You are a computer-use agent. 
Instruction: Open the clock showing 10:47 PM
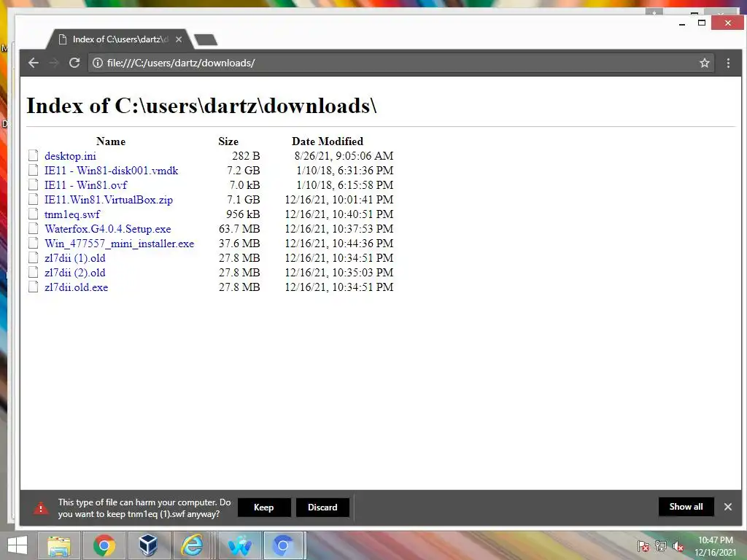coord(715,546)
